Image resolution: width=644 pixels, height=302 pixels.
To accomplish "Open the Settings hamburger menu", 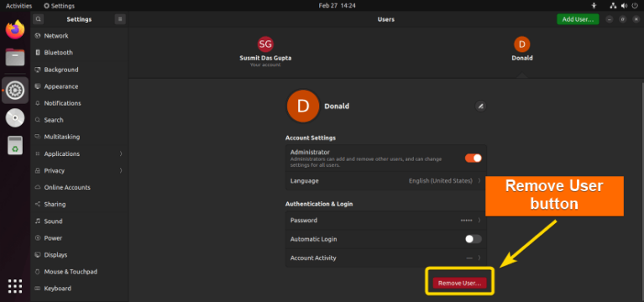I will point(120,19).
